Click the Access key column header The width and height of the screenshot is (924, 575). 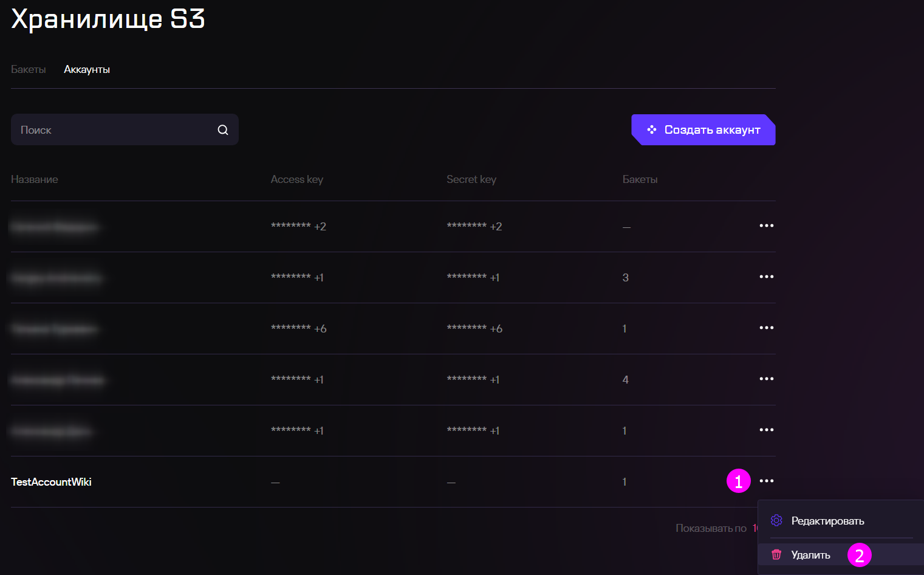click(297, 179)
